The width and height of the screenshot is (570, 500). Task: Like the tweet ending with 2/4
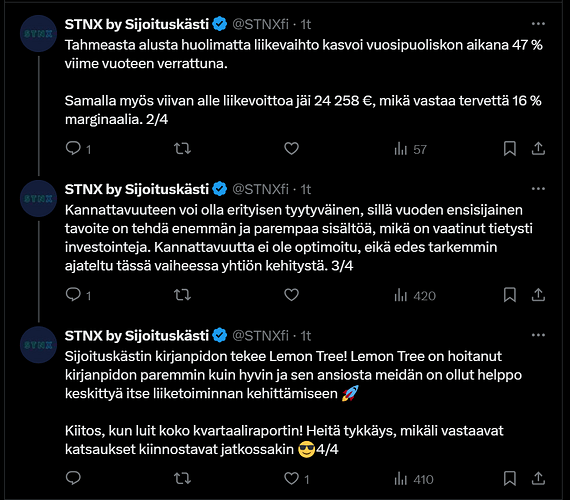coord(291,148)
